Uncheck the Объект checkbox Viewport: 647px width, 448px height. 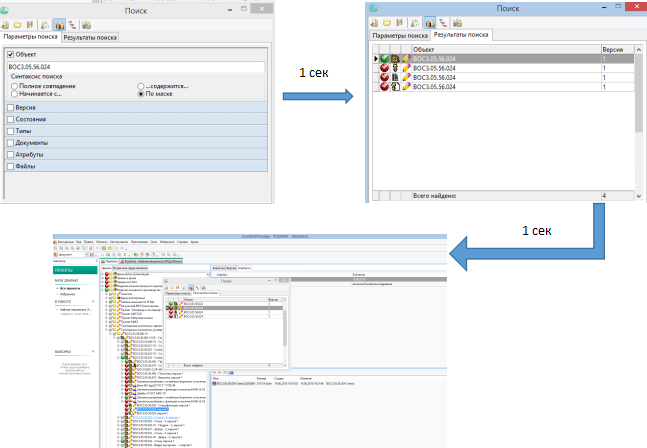11,53
